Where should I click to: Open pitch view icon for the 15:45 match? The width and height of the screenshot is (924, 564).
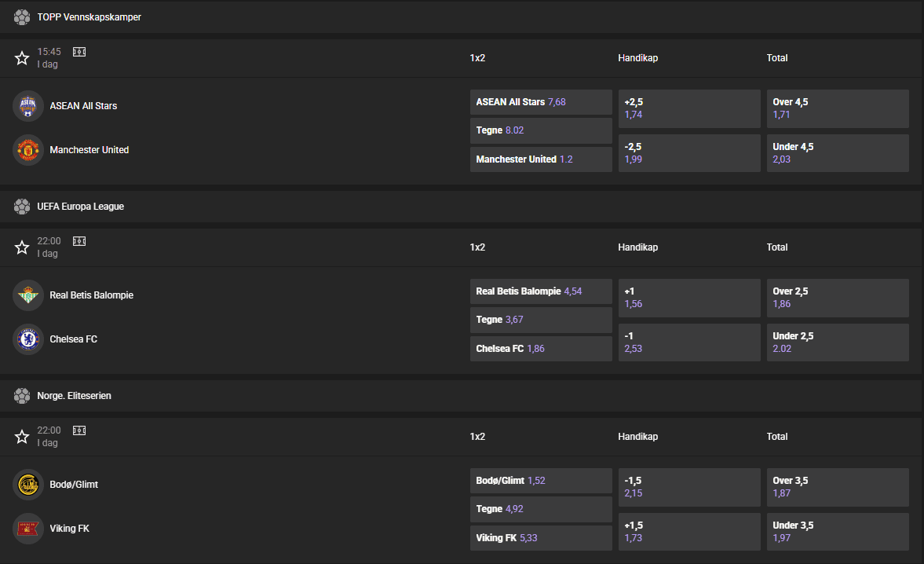coord(79,52)
